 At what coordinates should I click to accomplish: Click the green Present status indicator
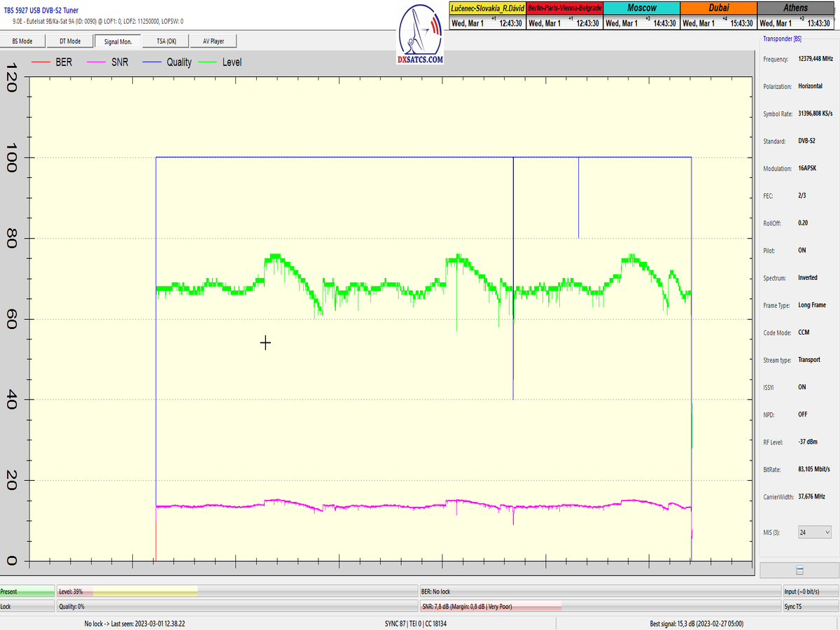point(27,591)
